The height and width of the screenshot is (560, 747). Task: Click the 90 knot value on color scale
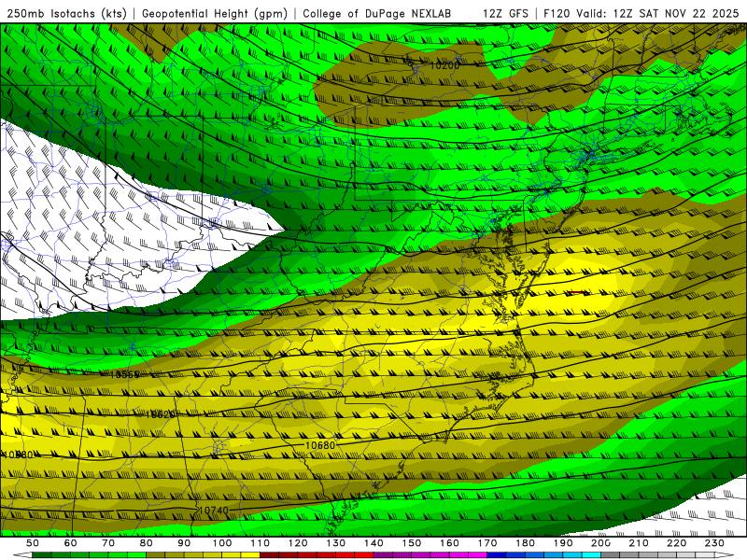coord(184,543)
